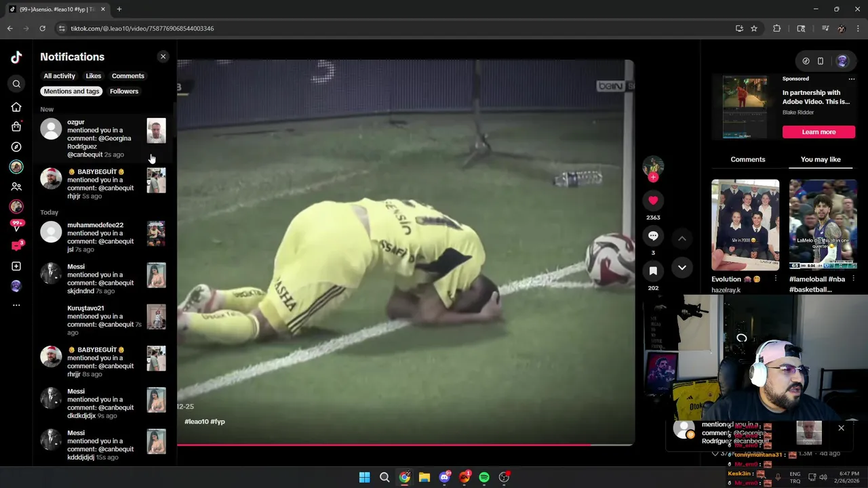Viewport: 868px width, 488px height.
Task: Open search in the TikTok sidebar
Action: click(16, 84)
